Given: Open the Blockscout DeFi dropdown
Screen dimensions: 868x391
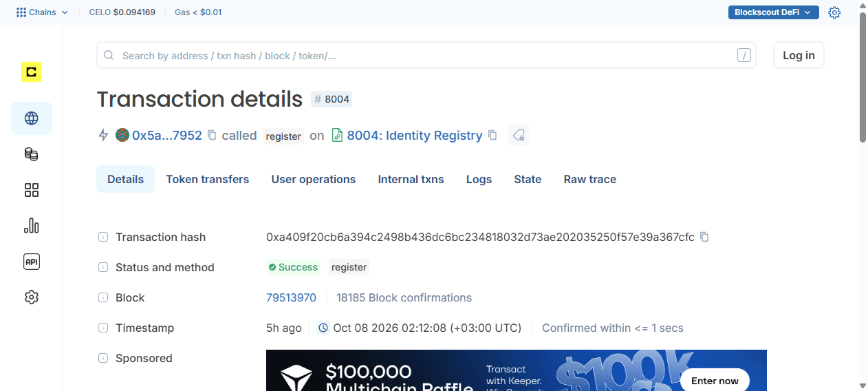Looking at the screenshot, I should click(x=773, y=12).
